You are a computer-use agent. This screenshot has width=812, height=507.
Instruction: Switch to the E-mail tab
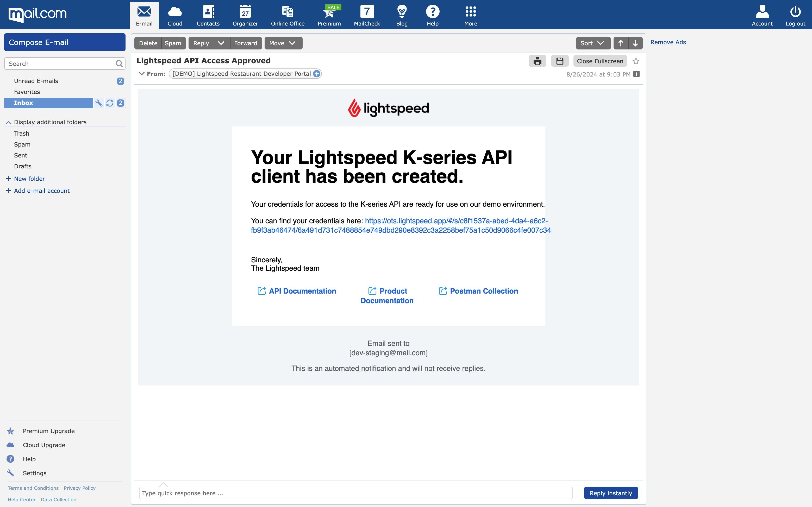(x=144, y=15)
